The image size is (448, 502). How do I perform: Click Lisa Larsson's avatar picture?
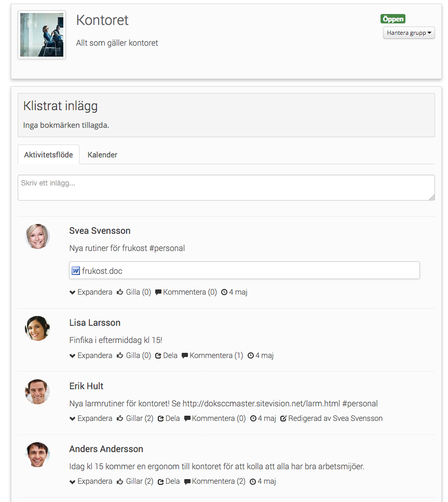tap(37, 328)
